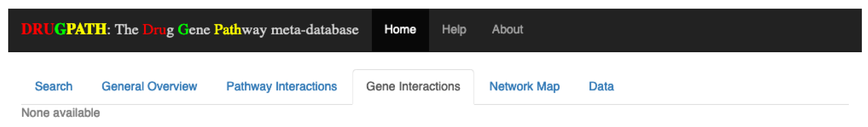The width and height of the screenshot is (868, 127).
Task: Open the General Overview tab
Action: [x=149, y=86]
